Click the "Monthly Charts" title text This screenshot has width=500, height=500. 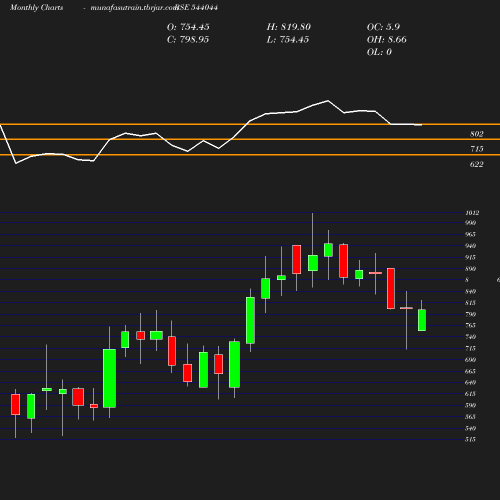click(x=37, y=8)
